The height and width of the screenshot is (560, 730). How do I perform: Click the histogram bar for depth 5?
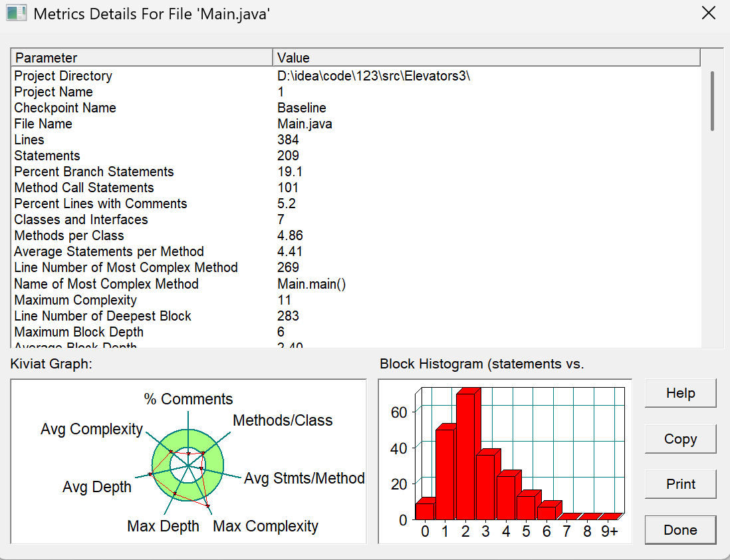527,508
